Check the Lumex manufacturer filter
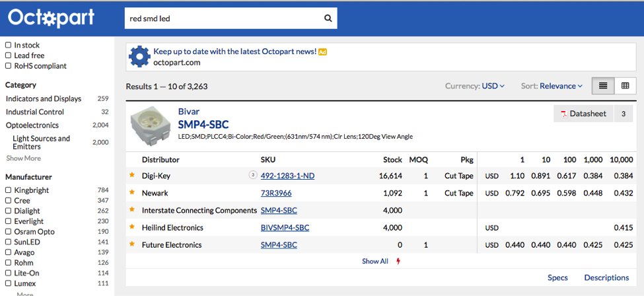The width and height of the screenshot is (644, 296). click(x=8, y=283)
